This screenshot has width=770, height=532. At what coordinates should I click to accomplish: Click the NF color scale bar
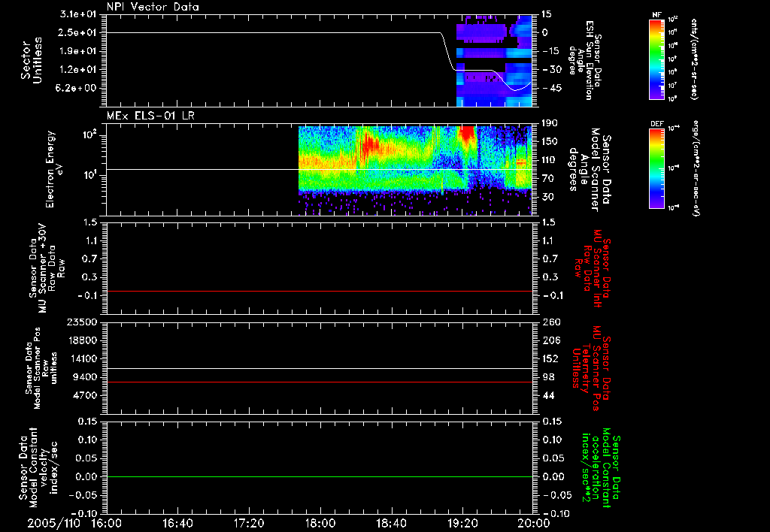coord(657,59)
